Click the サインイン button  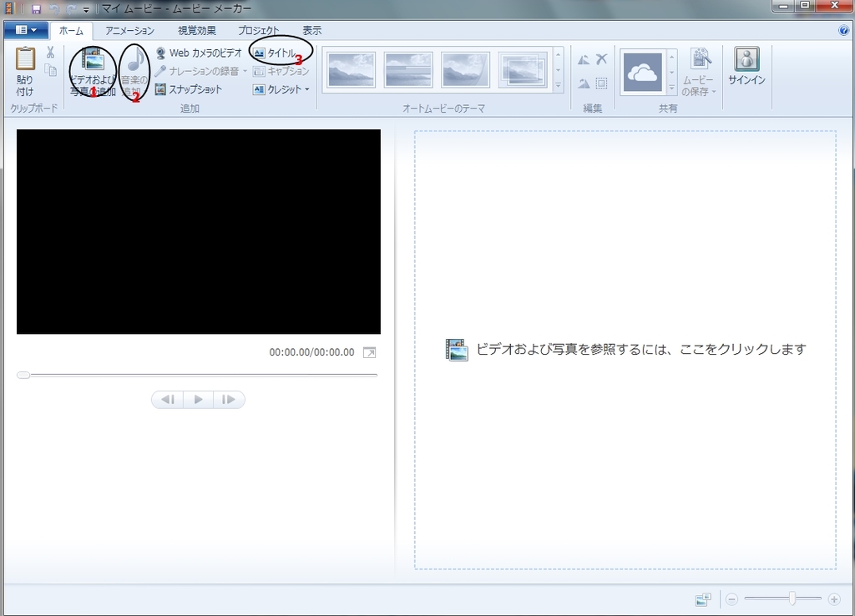coord(746,67)
